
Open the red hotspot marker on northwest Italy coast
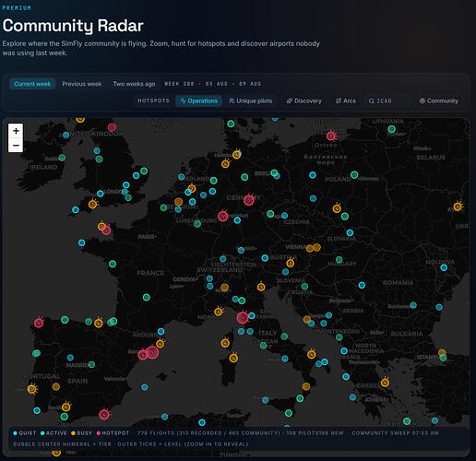click(x=243, y=317)
